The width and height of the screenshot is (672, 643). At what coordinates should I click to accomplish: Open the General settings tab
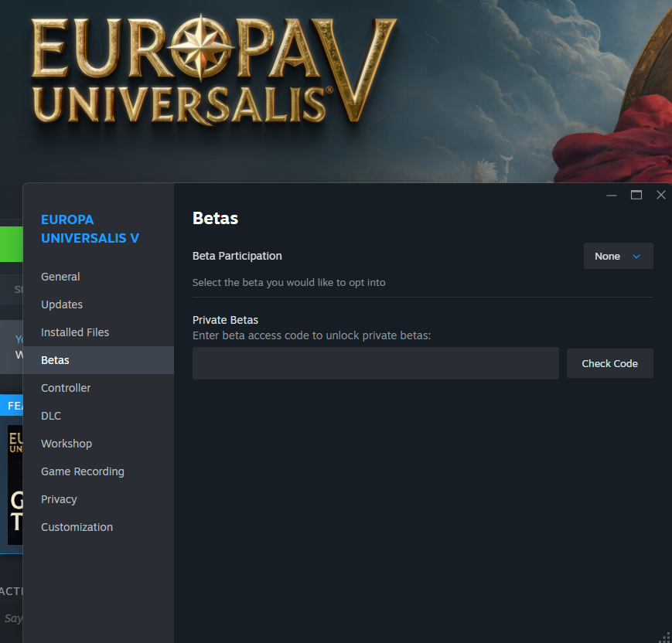(60, 277)
